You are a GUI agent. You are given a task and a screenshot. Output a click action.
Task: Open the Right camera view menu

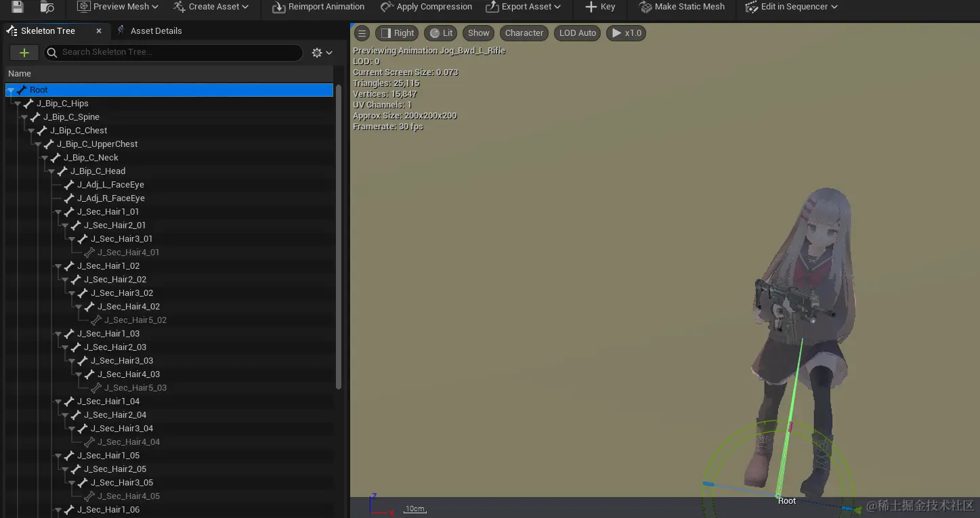[x=398, y=33]
